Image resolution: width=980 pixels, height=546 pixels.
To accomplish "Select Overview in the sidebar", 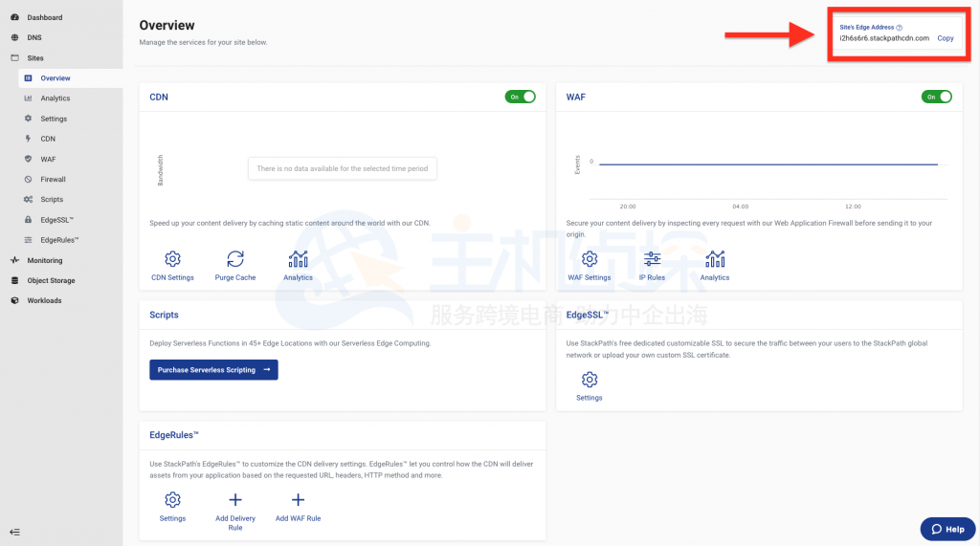I will [x=56, y=78].
